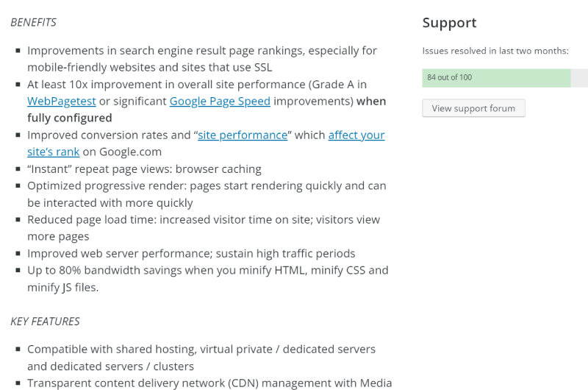Click the 80% bandwidth savings bullet

pyautogui.click(x=208, y=279)
